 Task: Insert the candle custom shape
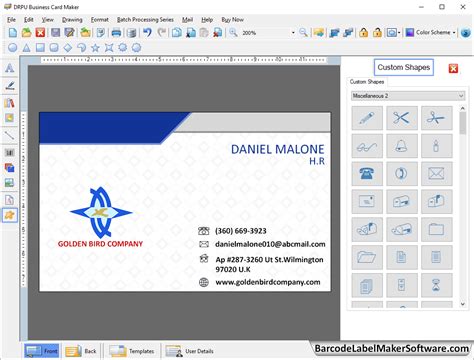pyautogui.click(x=436, y=146)
